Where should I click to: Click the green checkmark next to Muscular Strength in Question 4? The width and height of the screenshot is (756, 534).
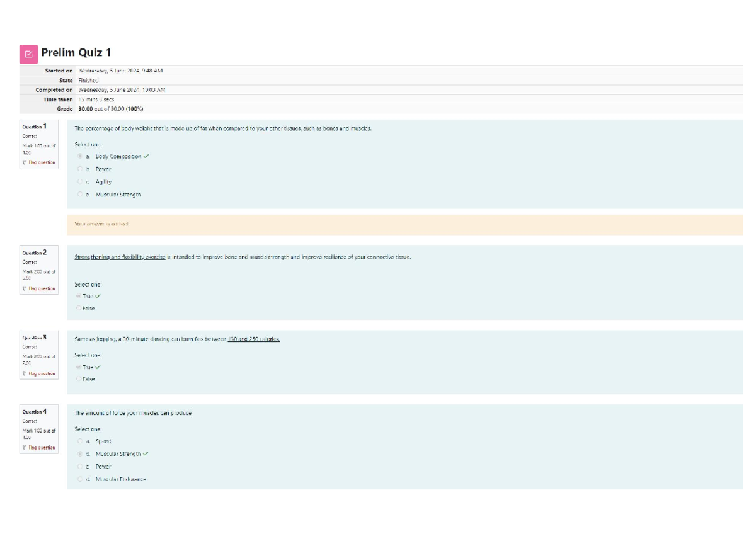click(146, 453)
